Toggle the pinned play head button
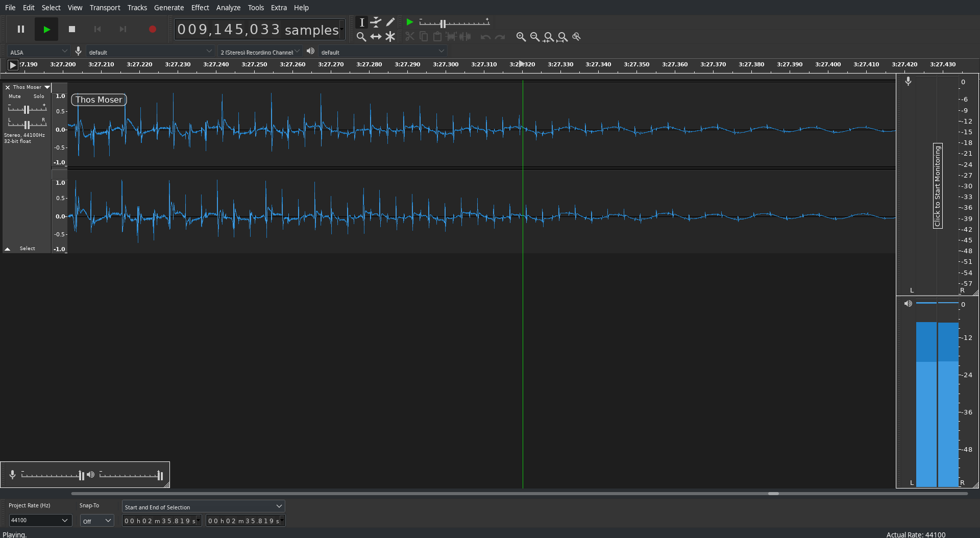This screenshot has height=538, width=980. coord(13,65)
